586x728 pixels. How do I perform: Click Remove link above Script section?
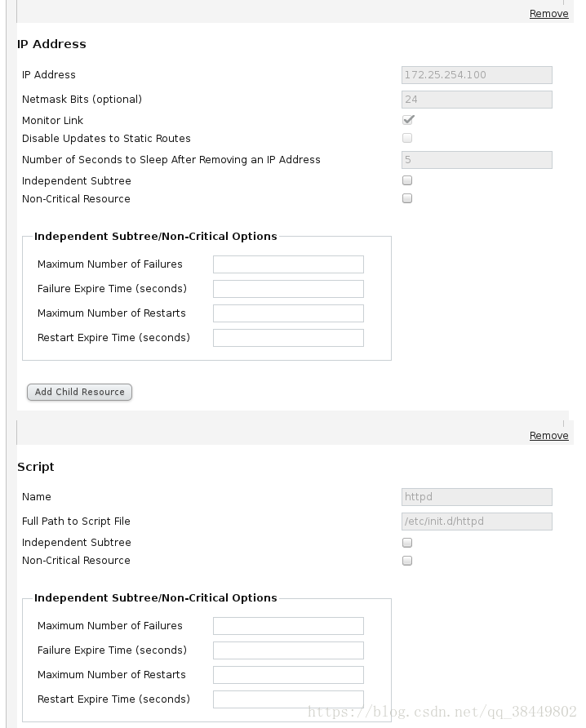[x=548, y=436]
